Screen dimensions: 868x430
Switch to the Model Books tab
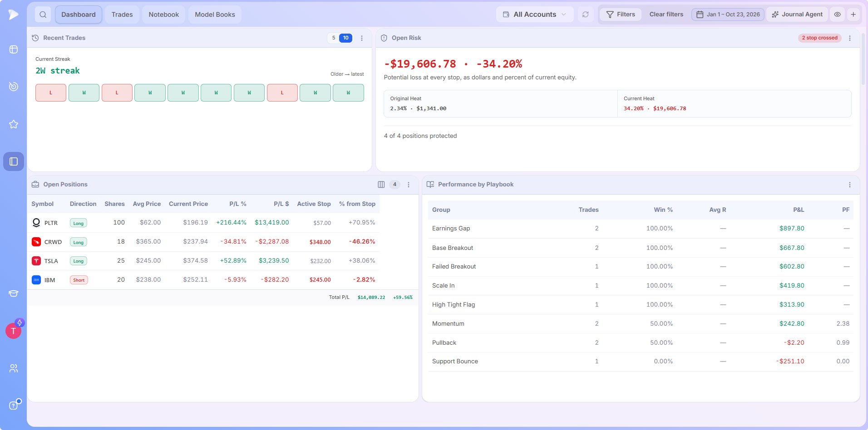215,15
